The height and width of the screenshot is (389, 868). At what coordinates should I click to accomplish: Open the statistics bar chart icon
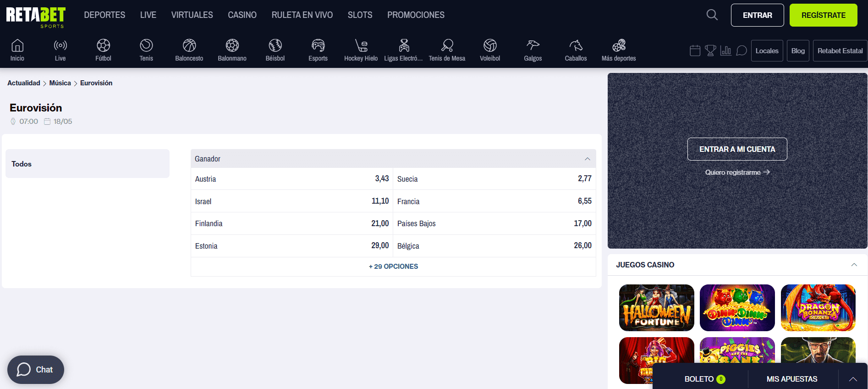coord(726,50)
